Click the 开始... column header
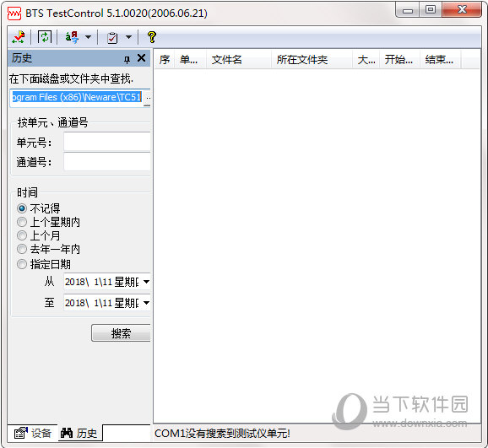Screen dimensions: 488x448 pos(400,59)
